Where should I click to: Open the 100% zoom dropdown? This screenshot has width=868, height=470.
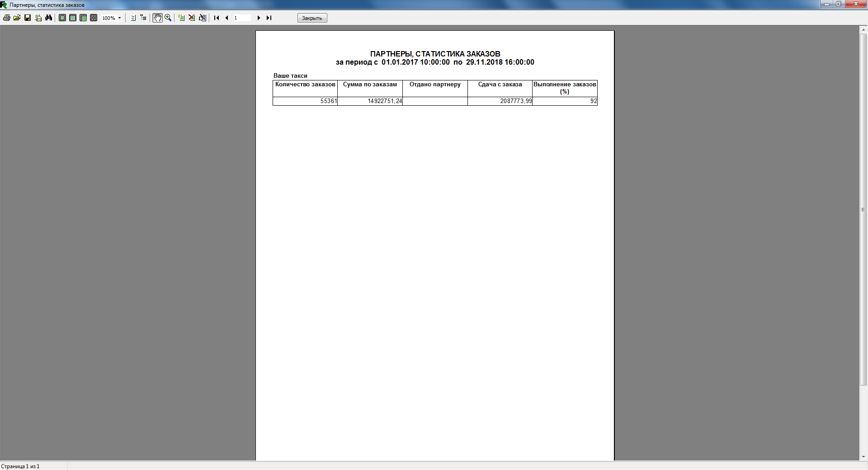(x=119, y=18)
